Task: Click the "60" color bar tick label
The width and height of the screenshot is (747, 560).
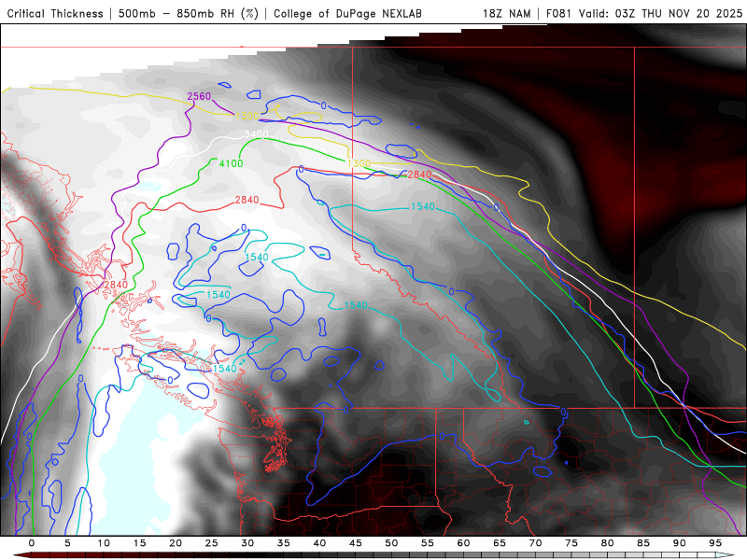Action: click(x=463, y=543)
